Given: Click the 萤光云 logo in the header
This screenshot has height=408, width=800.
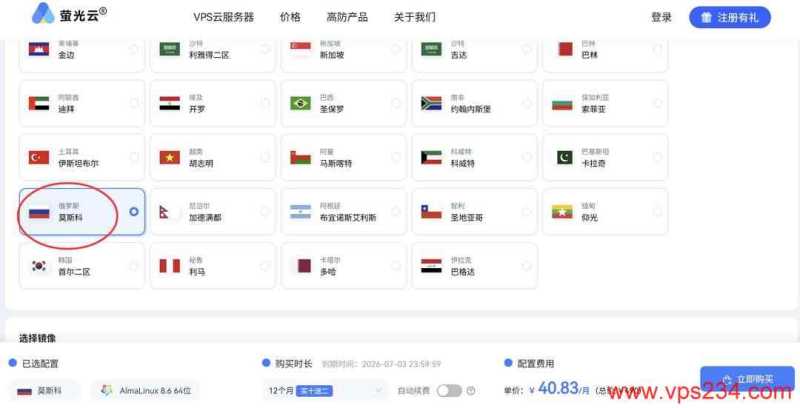Looking at the screenshot, I should (70, 17).
